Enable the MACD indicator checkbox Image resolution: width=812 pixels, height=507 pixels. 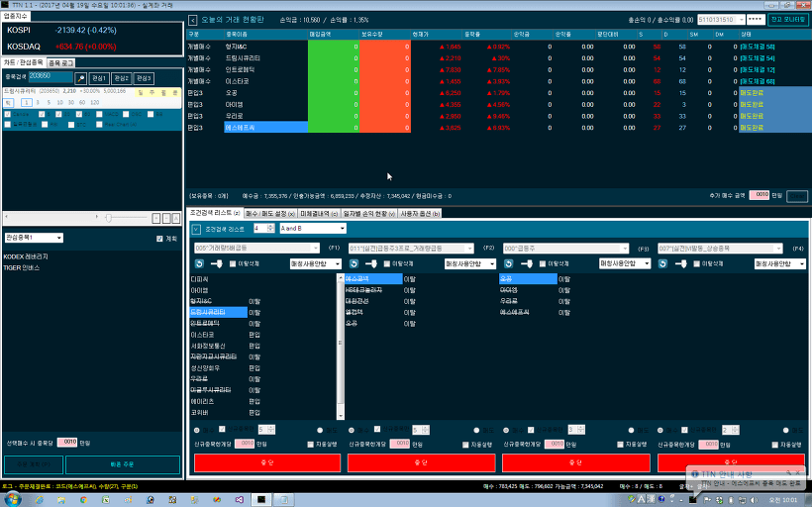pyautogui.click(x=99, y=114)
